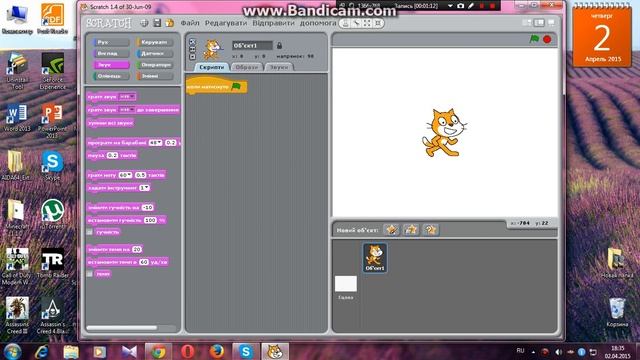The image size is (640, 360).
Task: Select the duplicate stamp tool
Action: coord(346,23)
